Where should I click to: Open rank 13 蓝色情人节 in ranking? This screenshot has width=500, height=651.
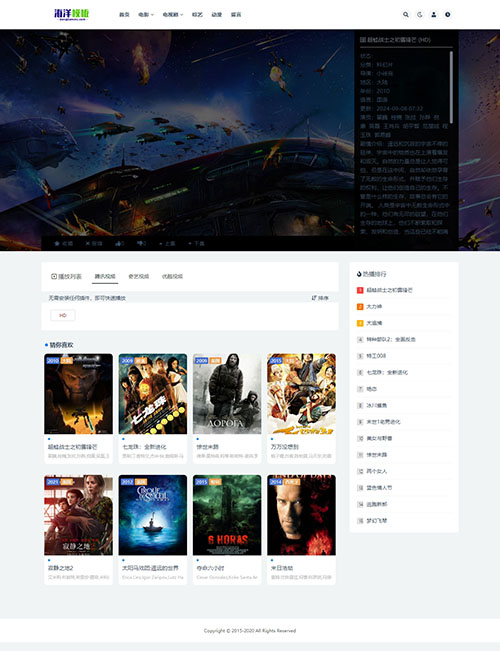[x=379, y=488]
